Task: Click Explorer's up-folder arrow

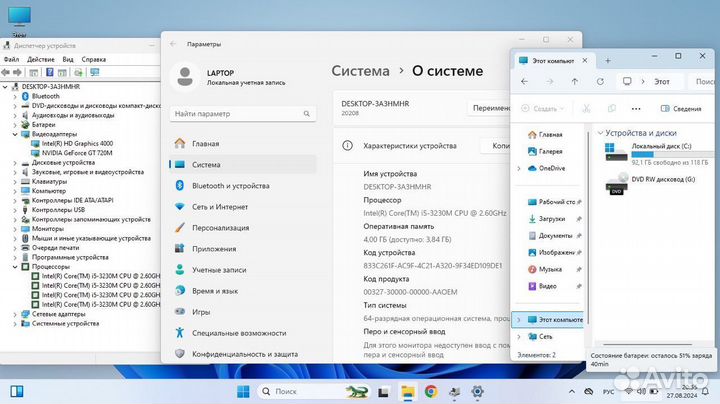Action: pyautogui.click(x=574, y=81)
